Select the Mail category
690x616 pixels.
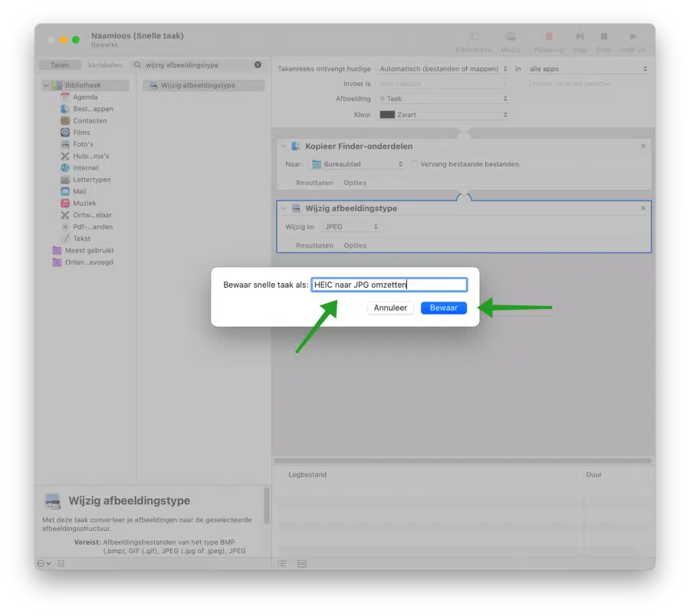point(79,191)
